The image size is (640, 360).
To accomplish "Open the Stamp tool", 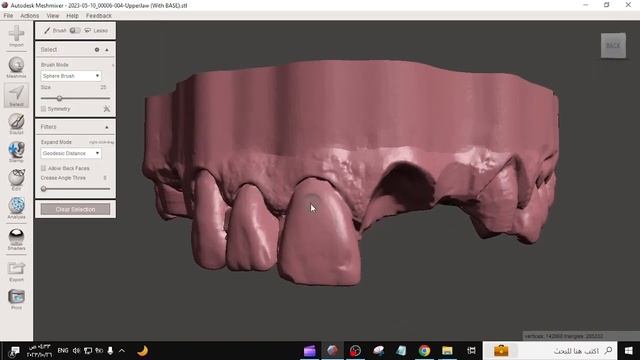I will 16,152.
